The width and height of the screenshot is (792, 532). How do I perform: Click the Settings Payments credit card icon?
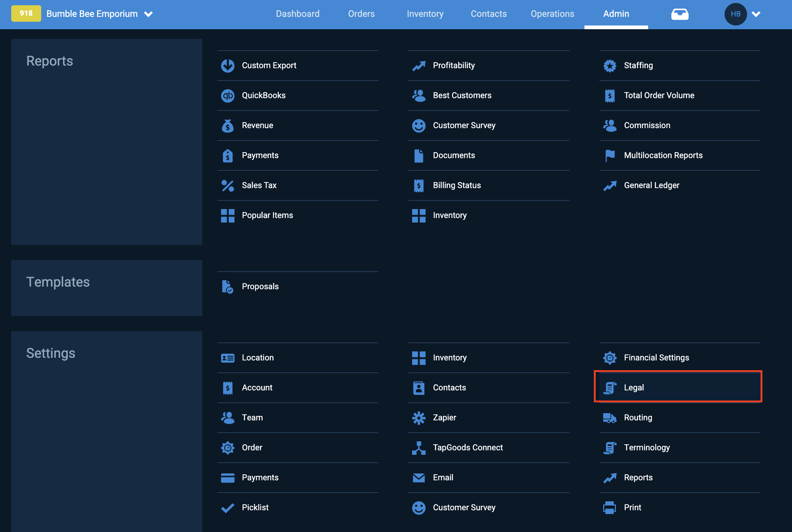pyautogui.click(x=228, y=478)
